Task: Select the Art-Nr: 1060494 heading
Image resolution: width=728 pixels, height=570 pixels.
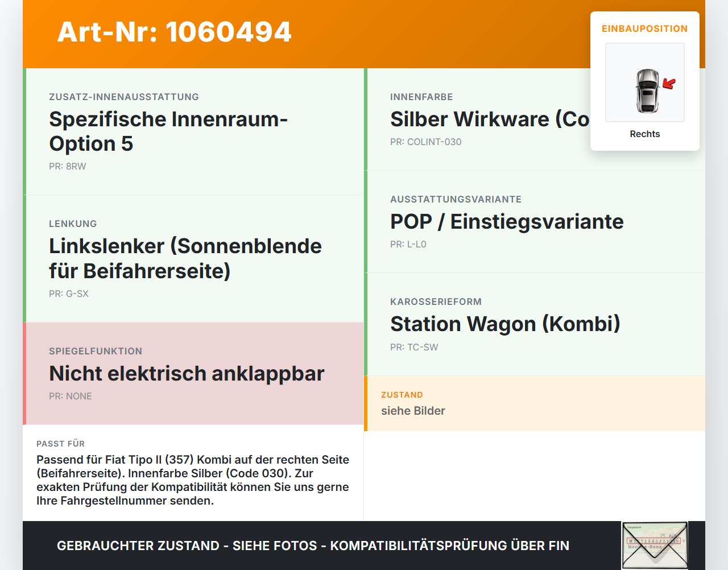Action: [x=175, y=32]
